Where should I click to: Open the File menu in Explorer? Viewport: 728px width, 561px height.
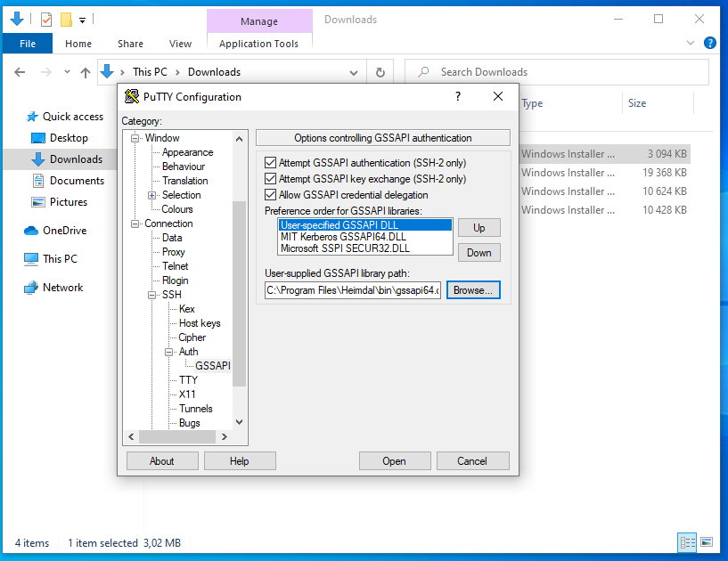(27, 44)
